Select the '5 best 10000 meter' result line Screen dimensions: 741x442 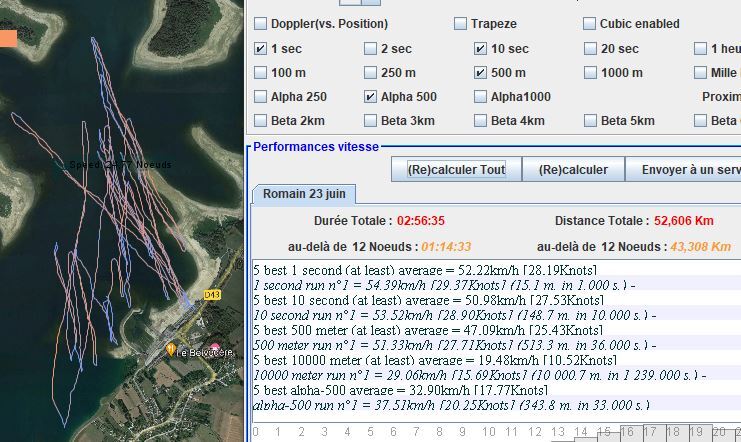[497, 360]
